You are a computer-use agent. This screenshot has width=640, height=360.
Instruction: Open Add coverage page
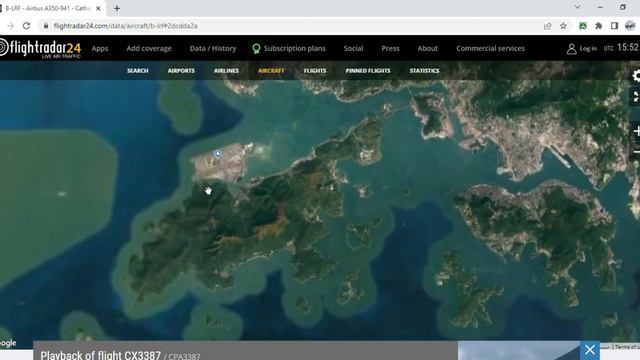[x=149, y=48]
